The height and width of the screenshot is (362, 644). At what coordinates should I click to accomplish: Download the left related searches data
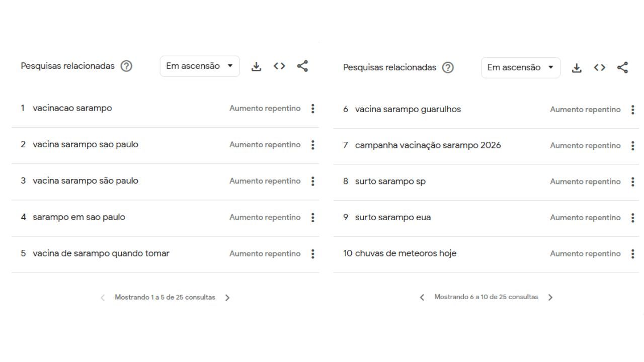tap(257, 66)
